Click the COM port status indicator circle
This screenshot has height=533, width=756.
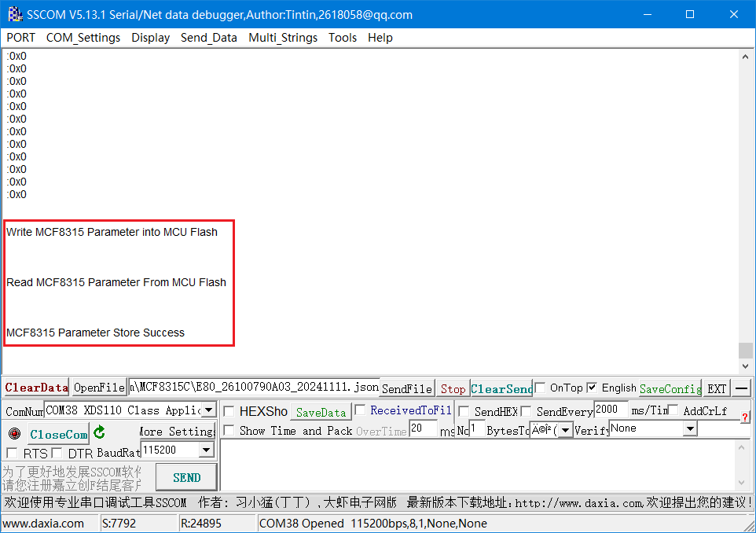pos(13,433)
